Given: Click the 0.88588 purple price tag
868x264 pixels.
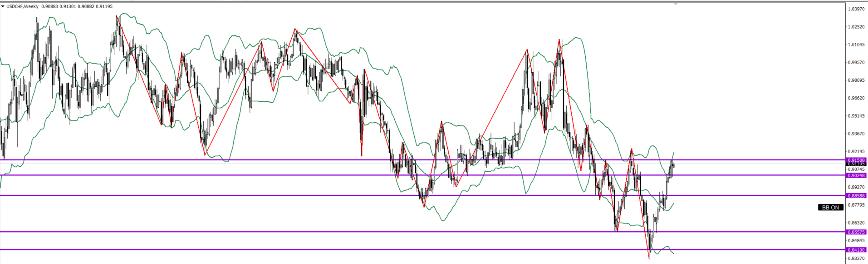Looking at the screenshot, I should pyautogui.click(x=856, y=196).
